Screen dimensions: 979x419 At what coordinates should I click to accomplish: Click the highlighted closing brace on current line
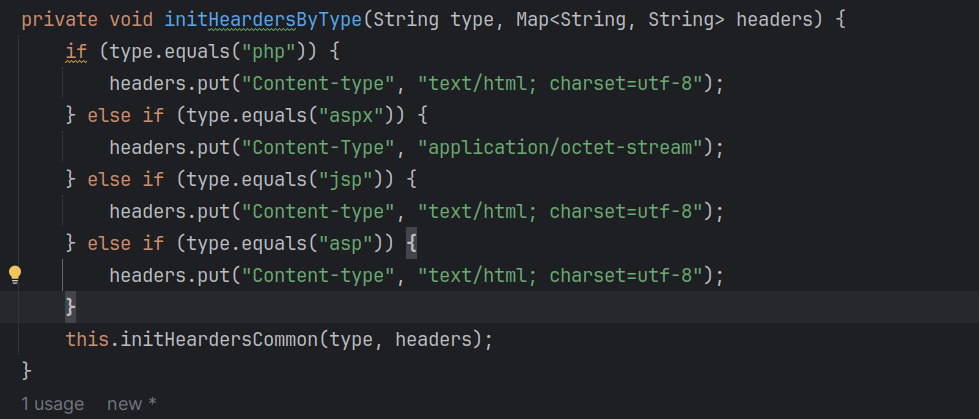click(71, 307)
